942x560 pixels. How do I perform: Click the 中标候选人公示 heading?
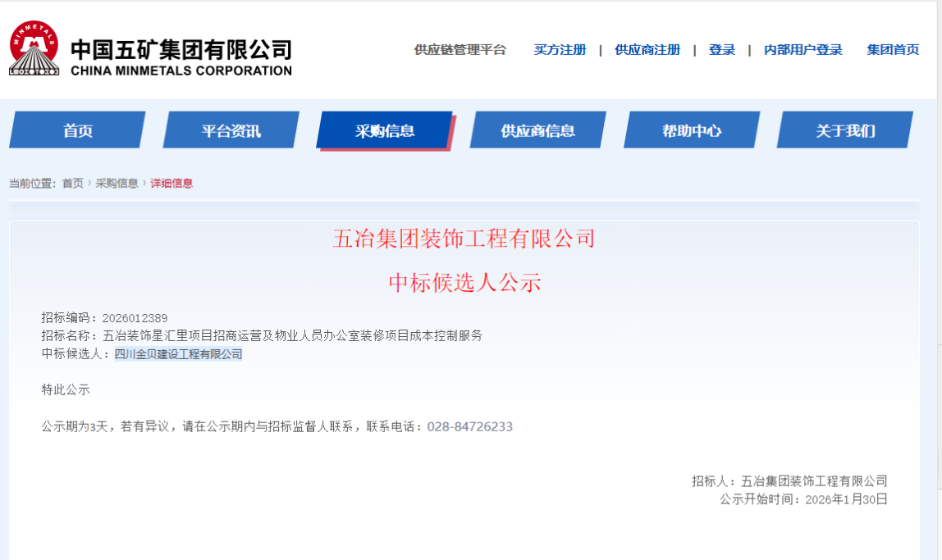(464, 282)
